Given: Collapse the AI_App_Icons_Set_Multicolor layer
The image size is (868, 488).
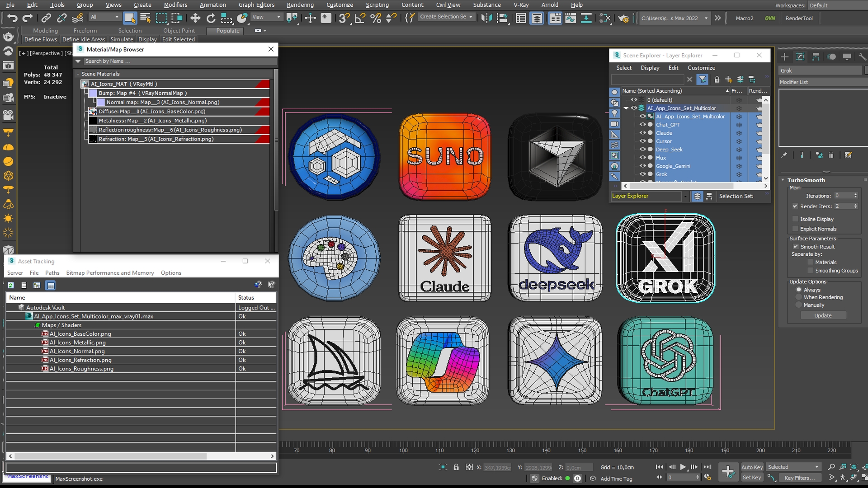Looking at the screenshot, I should pos(626,108).
